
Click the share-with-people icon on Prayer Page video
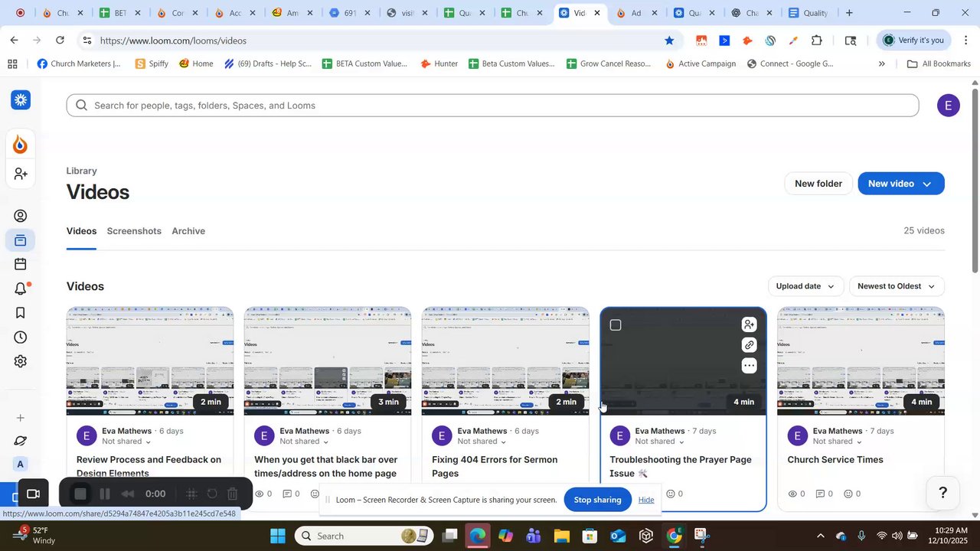pos(750,325)
